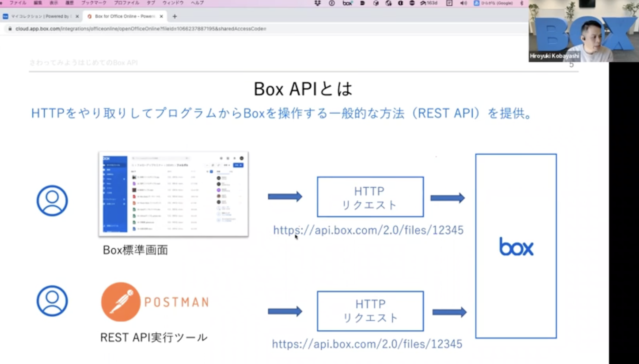Open the ファイル menu
Screen dimensions: 639x364
(18, 3)
